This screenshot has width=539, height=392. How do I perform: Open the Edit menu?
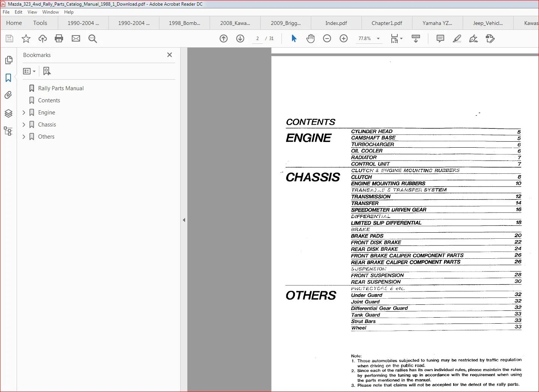[x=19, y=12]
